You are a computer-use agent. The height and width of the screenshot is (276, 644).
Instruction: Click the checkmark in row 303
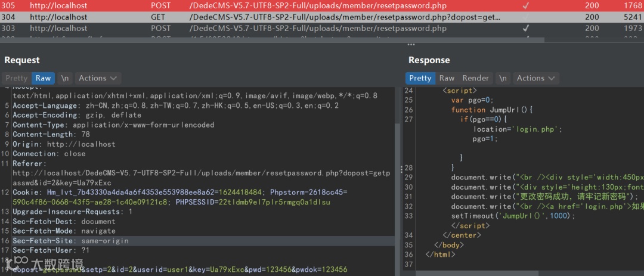click(x=525, y=29)
